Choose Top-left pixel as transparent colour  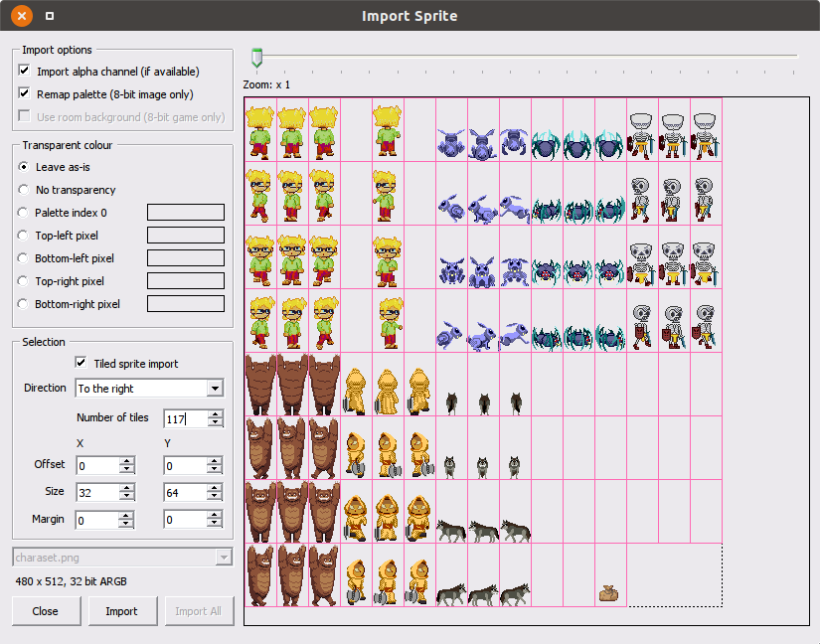23,236
